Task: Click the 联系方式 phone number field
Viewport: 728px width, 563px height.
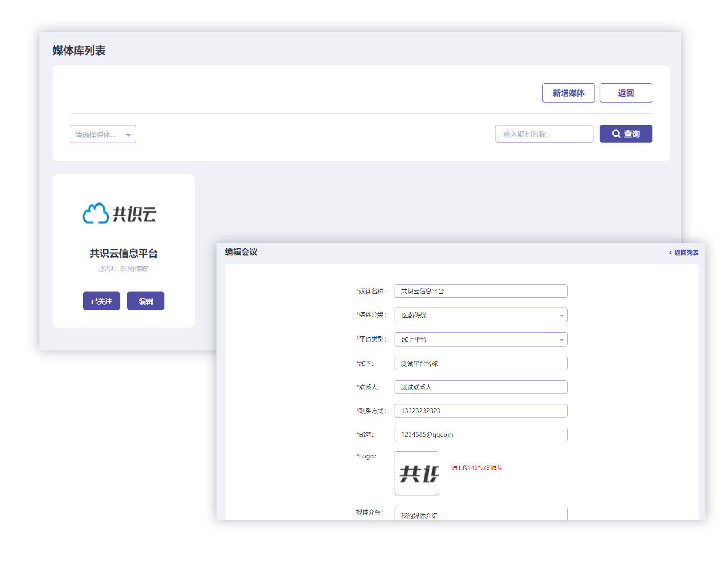Action: pyautogui.click(x=481, y=411)
